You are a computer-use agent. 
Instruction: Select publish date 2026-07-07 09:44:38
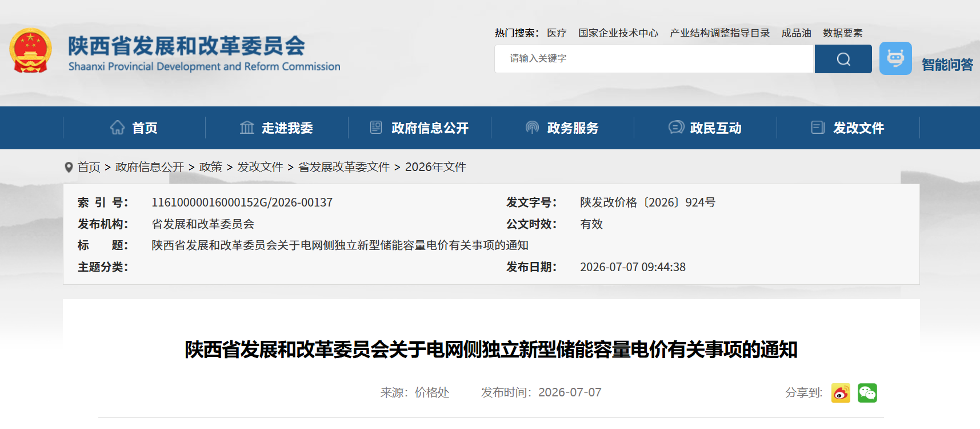pos(633,267)
